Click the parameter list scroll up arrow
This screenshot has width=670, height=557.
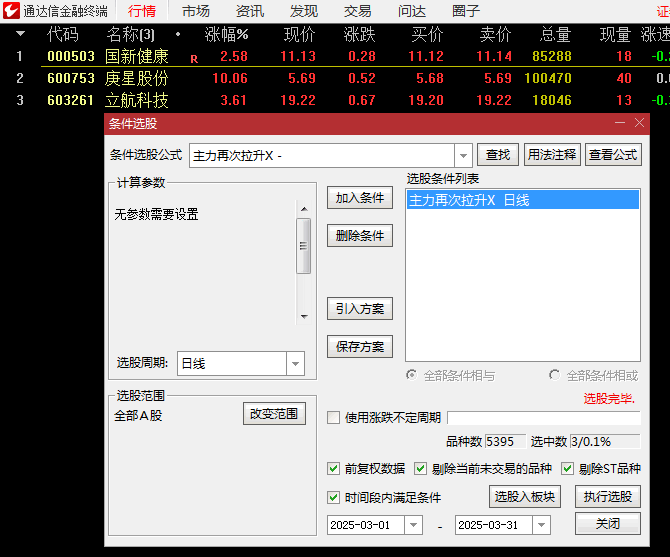[x=304, y=209]
